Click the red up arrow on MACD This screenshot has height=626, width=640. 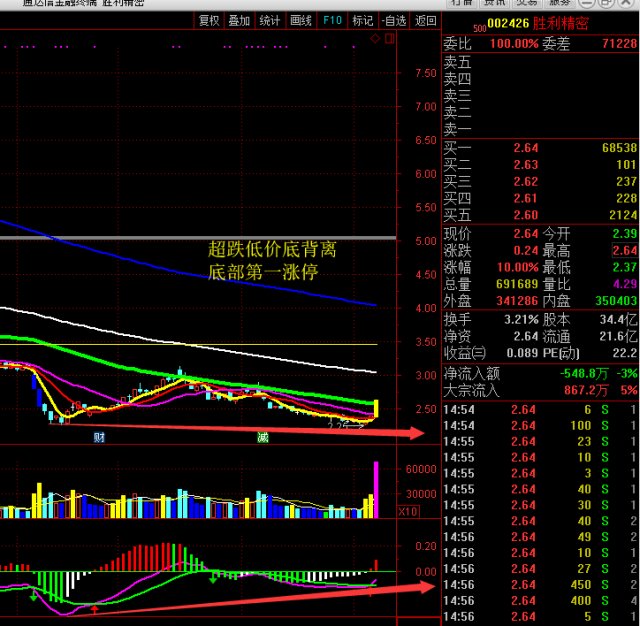pos(95,608)
